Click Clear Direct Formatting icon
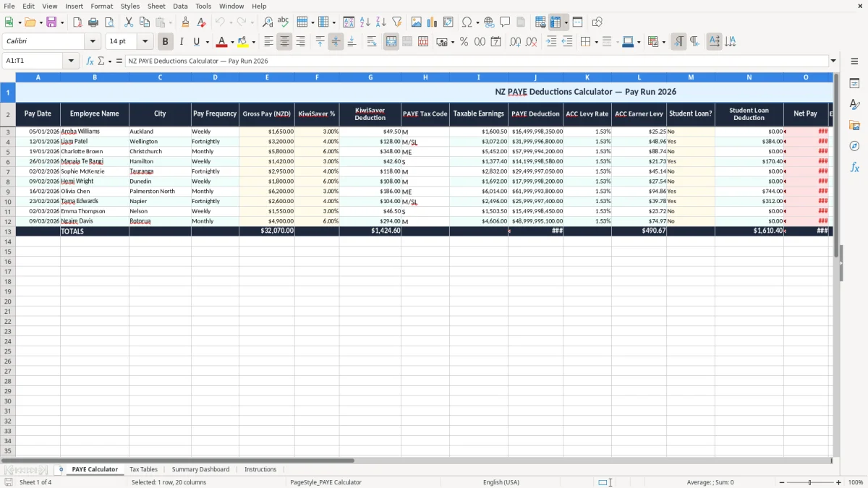The image size is (868, 488). click(202, 22)
